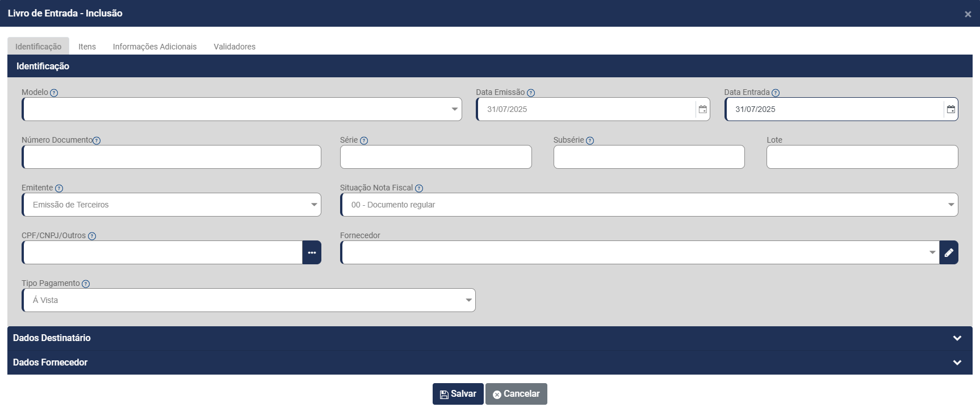Click the Tipo Pagamento help icon
The height and width of the screenshot is (407, 980).
coord(86,284)
